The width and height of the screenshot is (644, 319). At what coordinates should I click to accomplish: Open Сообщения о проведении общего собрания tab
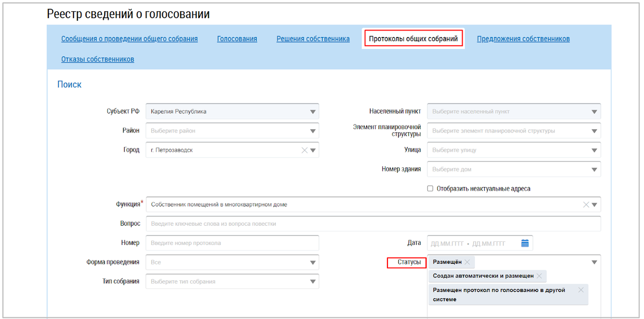click(129, 39)
